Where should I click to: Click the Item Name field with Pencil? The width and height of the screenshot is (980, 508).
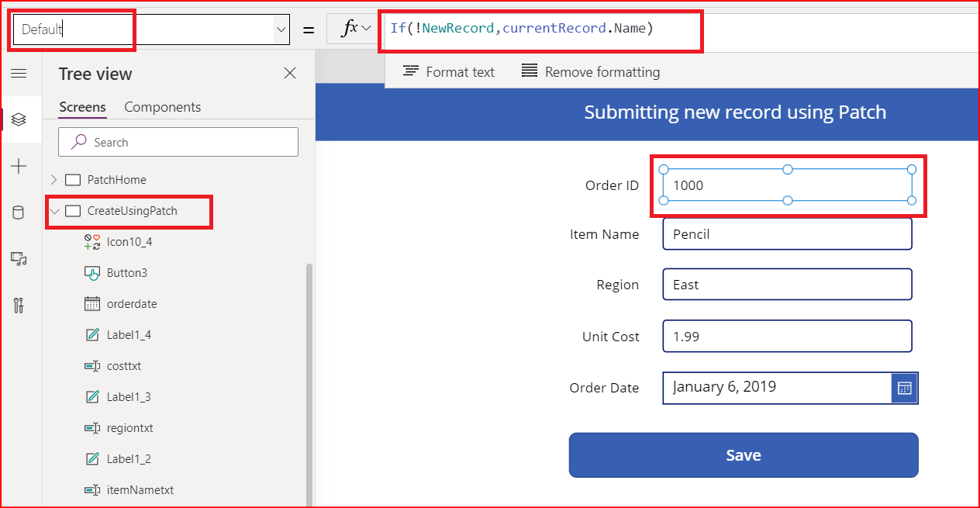coord(788,234)
